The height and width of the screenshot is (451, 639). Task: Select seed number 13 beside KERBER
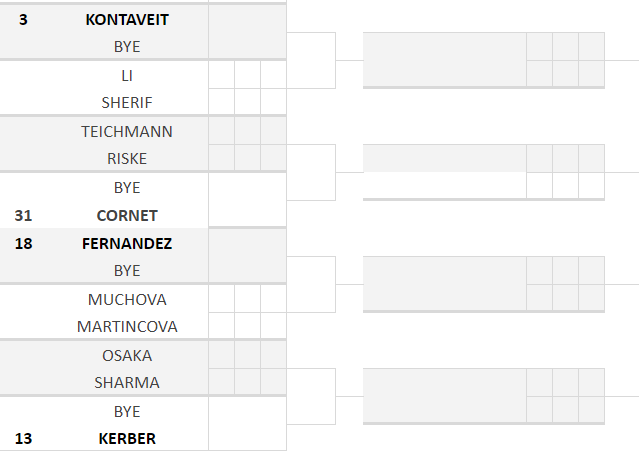pos(23,438)
